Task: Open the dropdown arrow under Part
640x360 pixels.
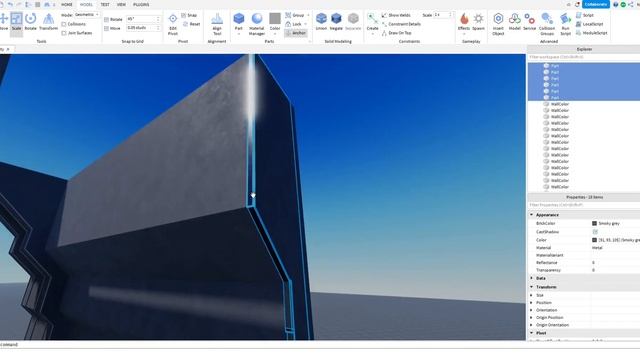Action: click(x=239, y=34)
